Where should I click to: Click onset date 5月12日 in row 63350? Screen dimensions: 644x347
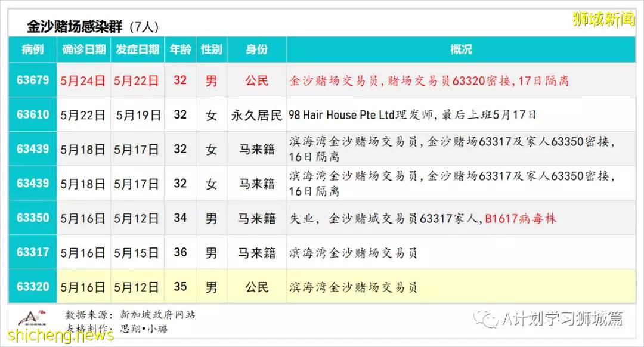[x=137, y=218]
